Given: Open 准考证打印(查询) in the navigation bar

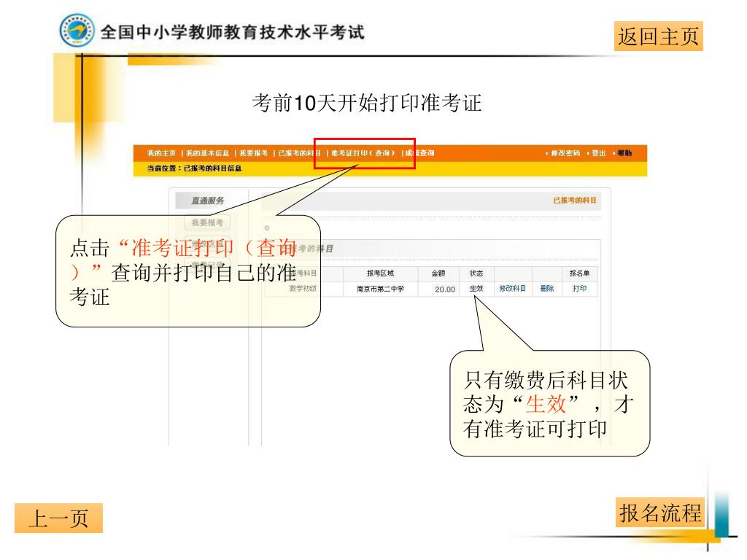Looking at the screenshot, I should [363, 153].
